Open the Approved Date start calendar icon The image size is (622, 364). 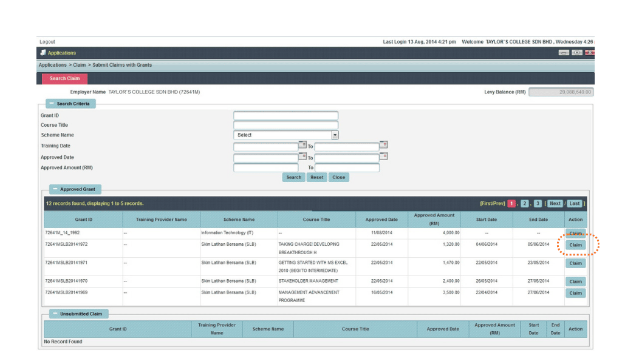302,156
